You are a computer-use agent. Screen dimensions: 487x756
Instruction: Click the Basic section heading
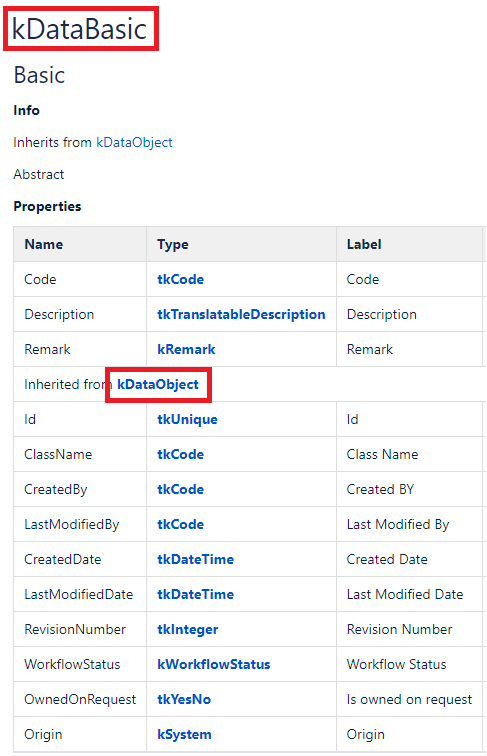[x=39, y=75]
